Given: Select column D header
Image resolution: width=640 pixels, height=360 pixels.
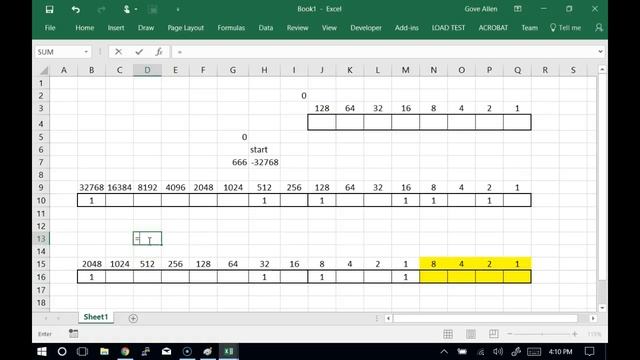Looking at the screenshot, I should pos(147,70).
